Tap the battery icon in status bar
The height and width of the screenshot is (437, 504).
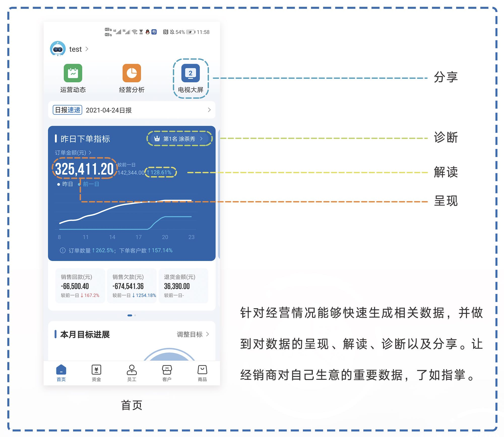coord(191,32)
